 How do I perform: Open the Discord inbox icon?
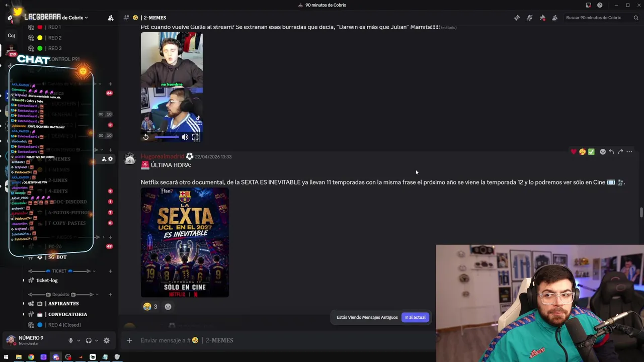point(588,5)
